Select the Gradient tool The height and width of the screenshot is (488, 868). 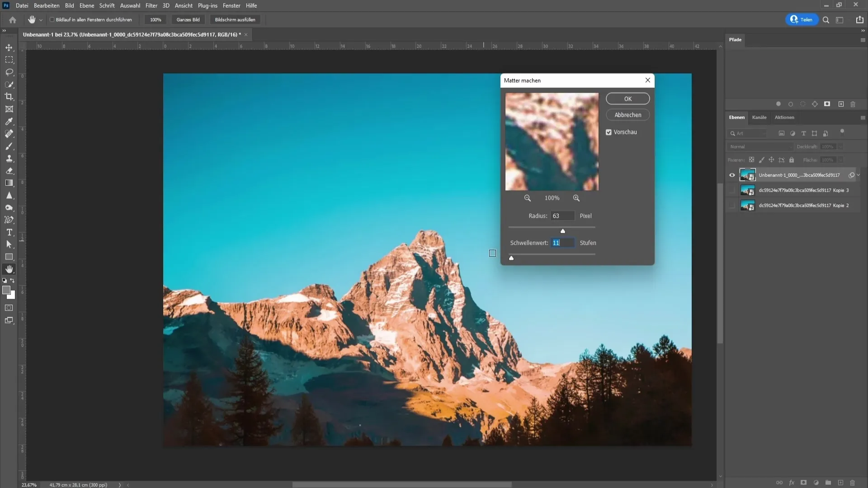pos(9,183)
